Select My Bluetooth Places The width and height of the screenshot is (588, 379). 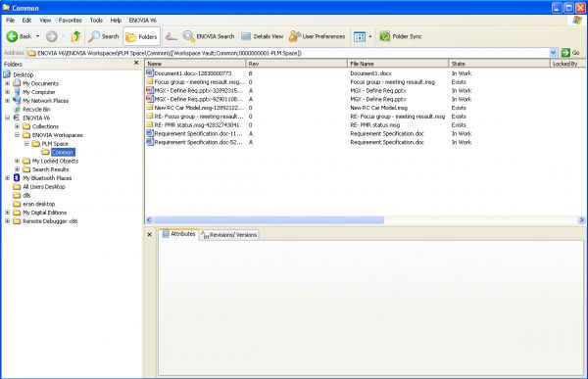coord(47,178)
